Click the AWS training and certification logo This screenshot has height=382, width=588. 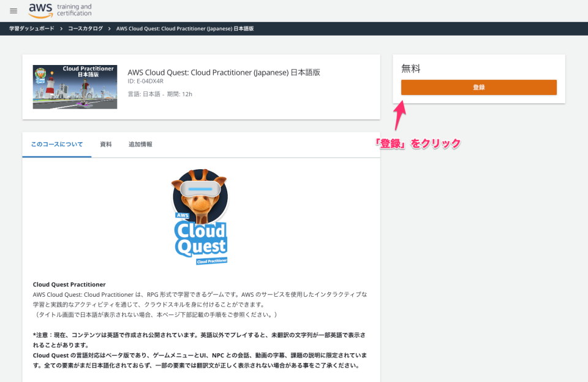[59, 10]
